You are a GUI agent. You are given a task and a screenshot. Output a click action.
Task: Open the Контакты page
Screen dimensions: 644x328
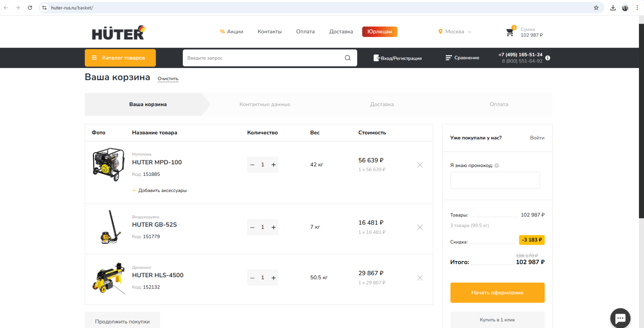coord(270,31)
